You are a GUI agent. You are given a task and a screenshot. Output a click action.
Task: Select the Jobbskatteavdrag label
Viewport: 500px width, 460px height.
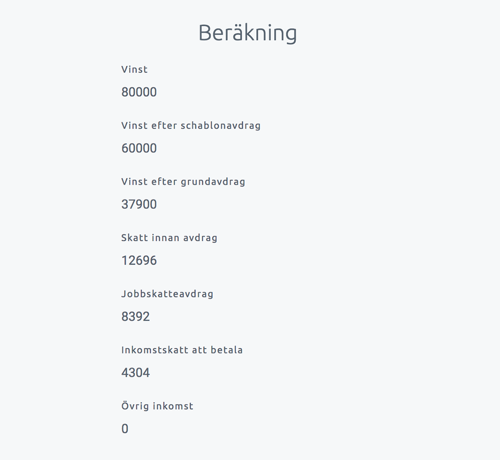[167, 294]
